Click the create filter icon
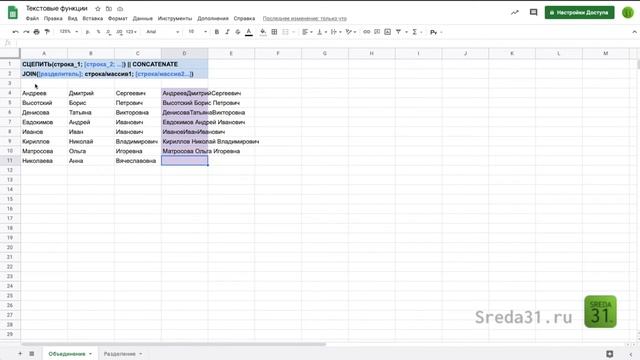 coord(398,32)
